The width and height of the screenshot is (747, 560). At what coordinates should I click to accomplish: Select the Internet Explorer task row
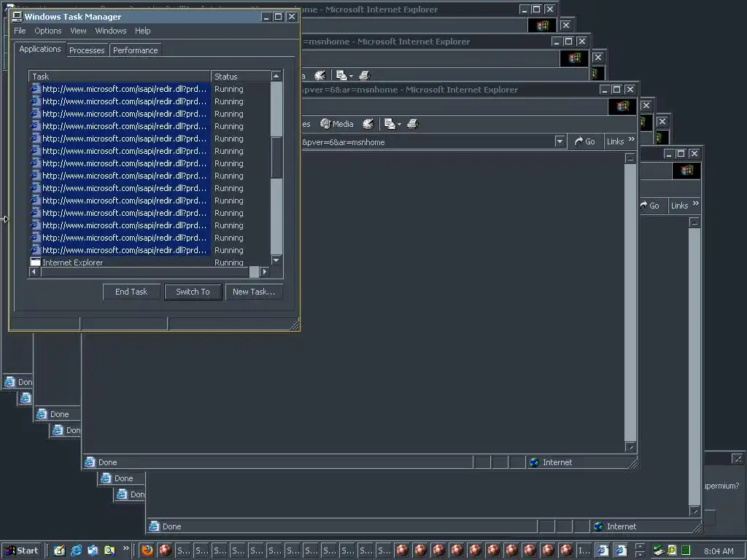click(149, 262)
